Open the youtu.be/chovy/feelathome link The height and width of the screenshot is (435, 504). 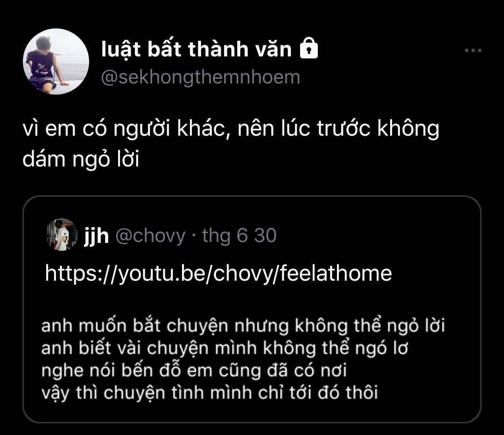[x=218, y=273]
